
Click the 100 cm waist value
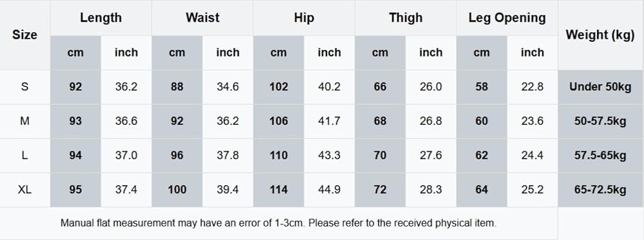tap(177, 190)
